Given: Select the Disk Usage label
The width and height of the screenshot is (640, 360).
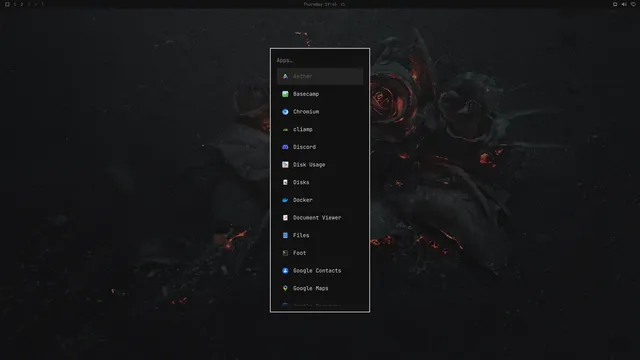Looking at the screenshot, I should tap(309, 165).
